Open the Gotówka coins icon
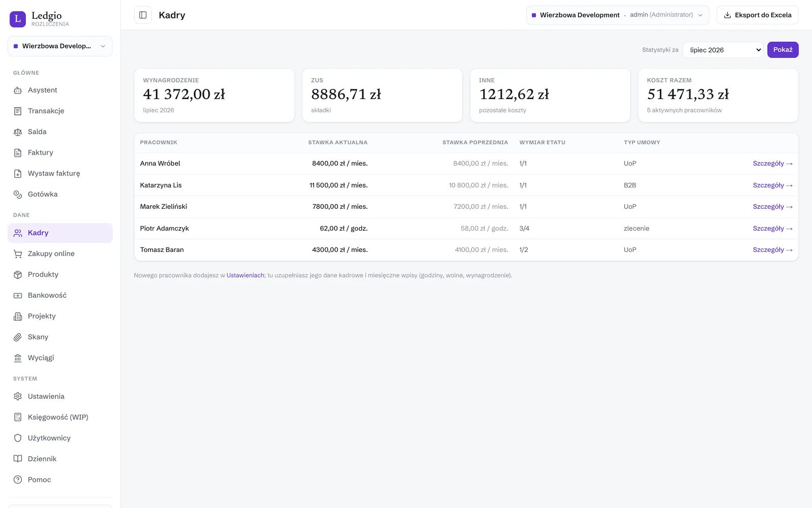The image size is (812, 508). [x=18, y=195]
